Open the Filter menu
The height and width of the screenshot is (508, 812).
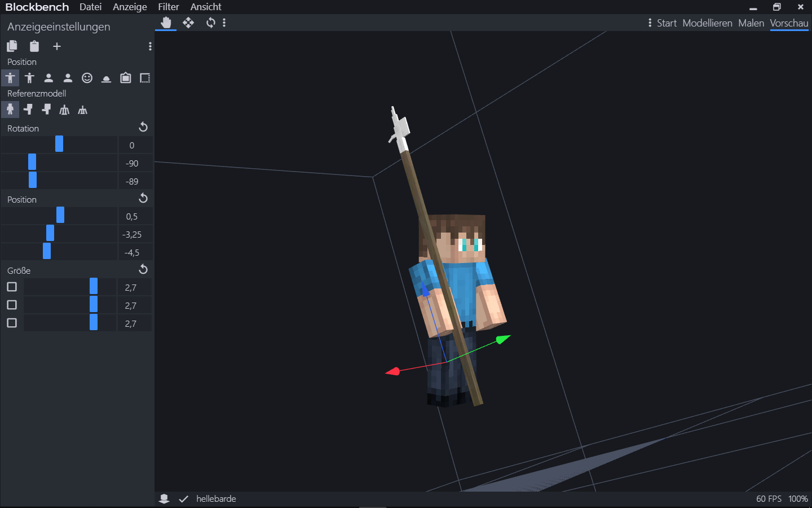pyautogui.click(x=169, y=7)
